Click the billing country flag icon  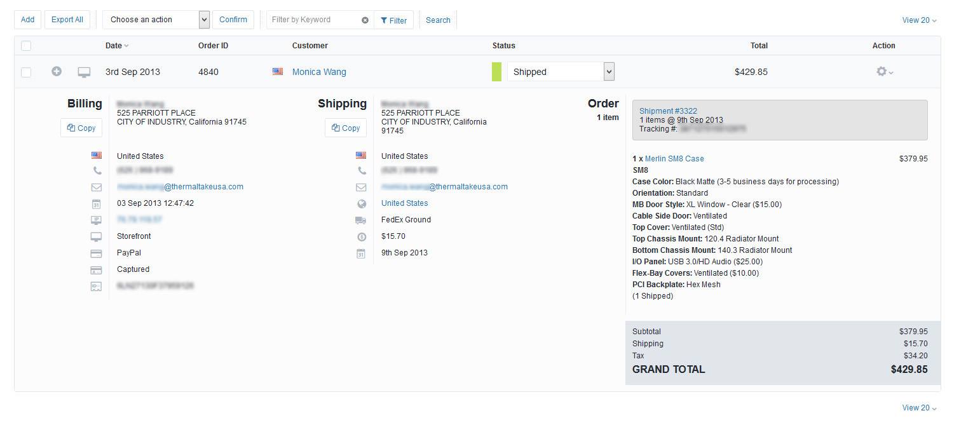pyautogui.click(x=97, y=155)
